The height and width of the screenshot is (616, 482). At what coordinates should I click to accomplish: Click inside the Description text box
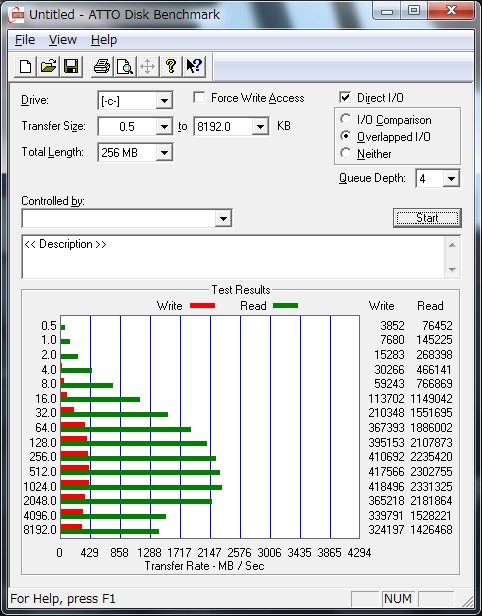233,257
